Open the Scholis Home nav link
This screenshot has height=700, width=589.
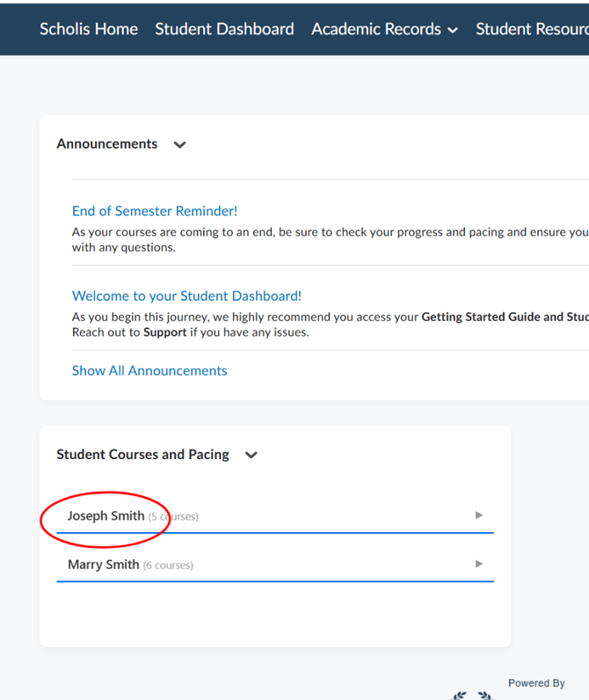click(x=88, y=29)
